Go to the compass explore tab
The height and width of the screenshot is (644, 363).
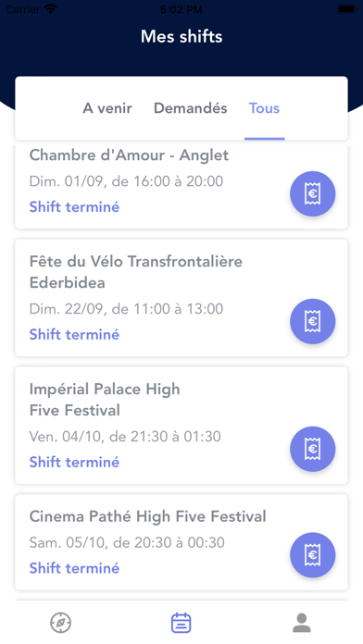[x=61, y=623]
